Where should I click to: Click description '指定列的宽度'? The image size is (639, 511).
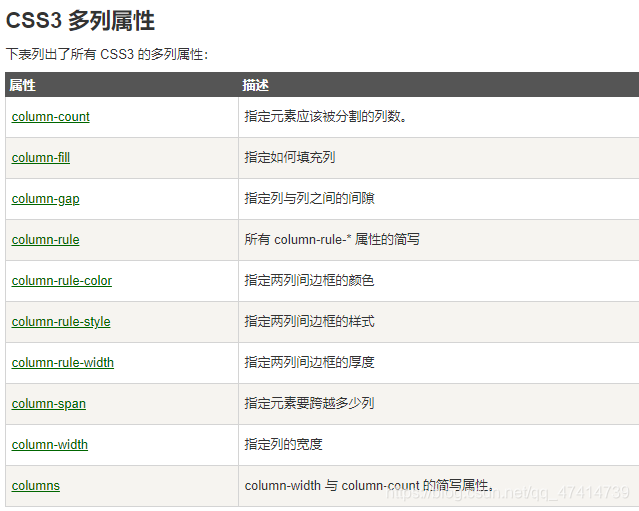coord(283,444)
